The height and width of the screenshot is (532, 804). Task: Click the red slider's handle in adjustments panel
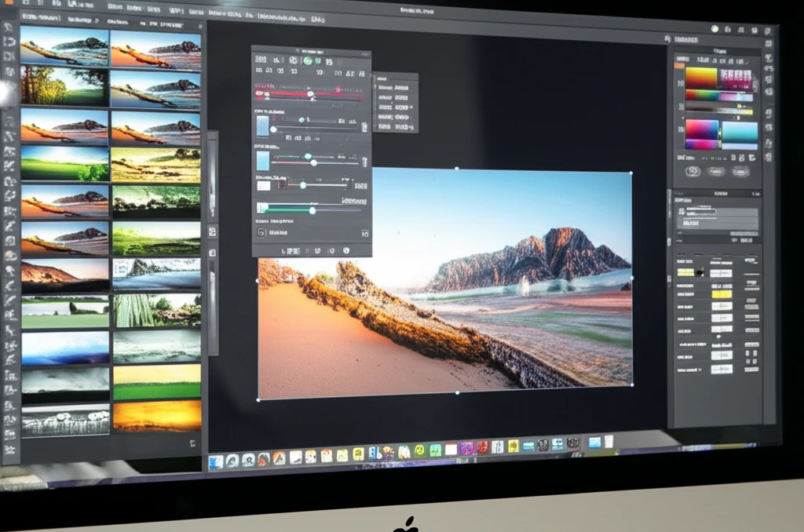[x=310, y=94]
